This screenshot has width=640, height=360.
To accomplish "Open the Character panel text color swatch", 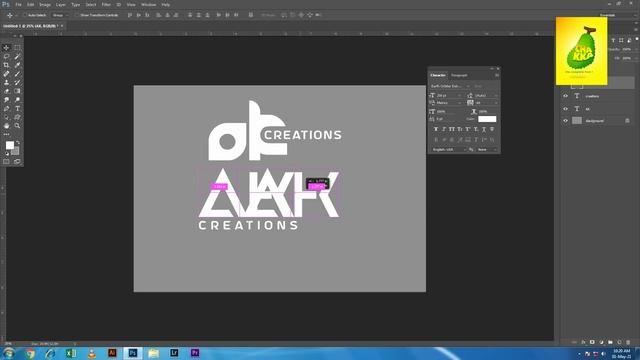I will click(487, 119).
